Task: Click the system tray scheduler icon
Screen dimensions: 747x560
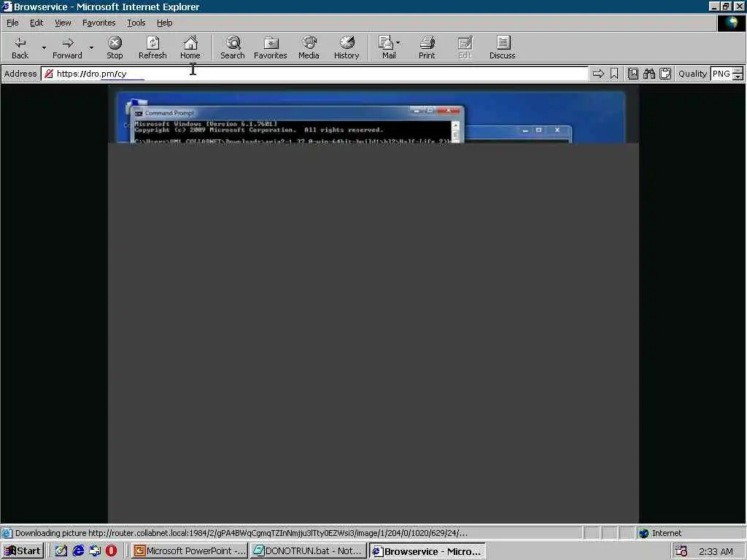Action: (681, 551)
